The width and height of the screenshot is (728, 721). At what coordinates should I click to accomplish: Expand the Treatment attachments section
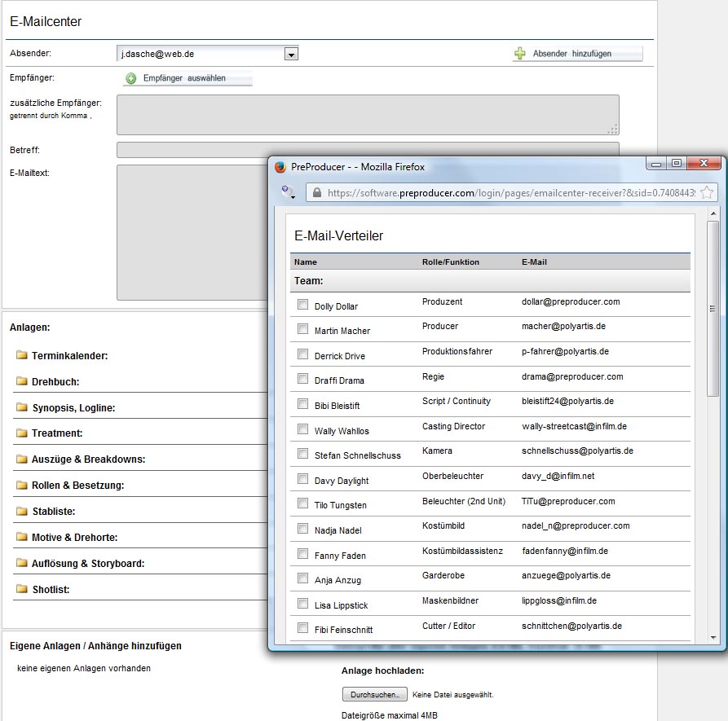(57, 433)
